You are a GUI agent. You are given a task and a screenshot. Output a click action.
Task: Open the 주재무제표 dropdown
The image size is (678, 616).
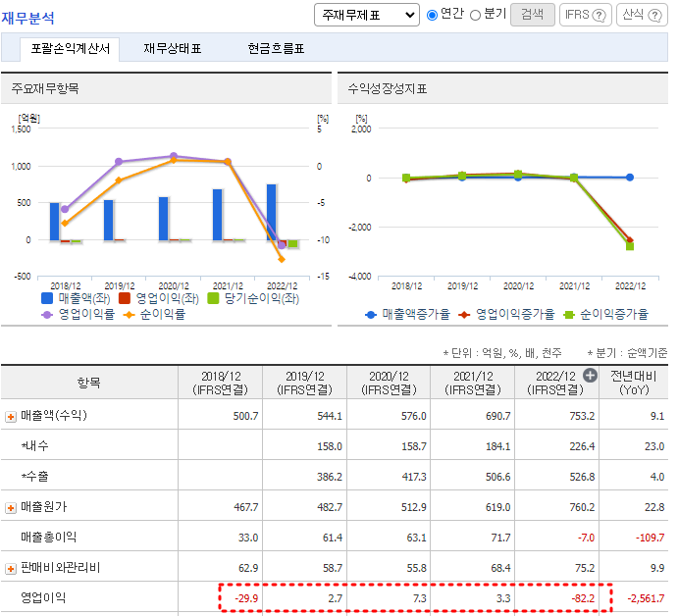tap(366, 15)
